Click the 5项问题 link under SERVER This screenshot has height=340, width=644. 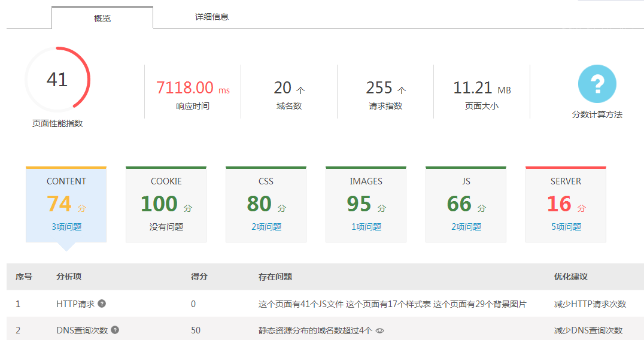566,227
